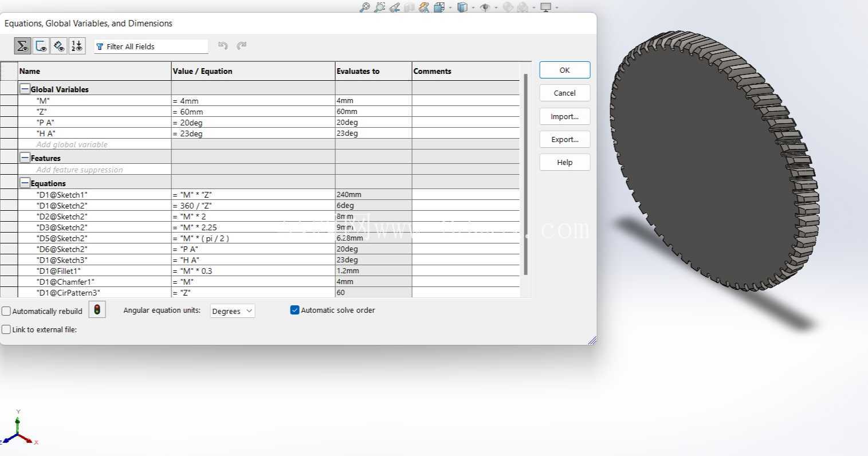
Task: Collapse the Equations section
Action: tap(25, 183)
